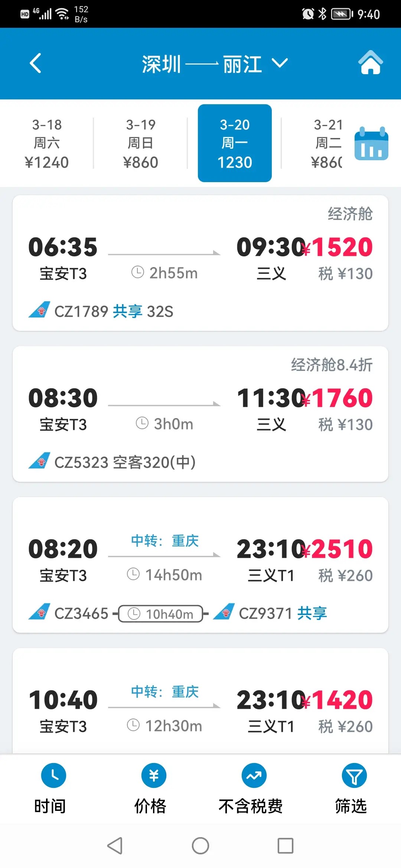Screen dimensions: 401x868
Task: Tap the 10h40m layover duration badge
Action: pyautogui.click(x=161, y=614)
